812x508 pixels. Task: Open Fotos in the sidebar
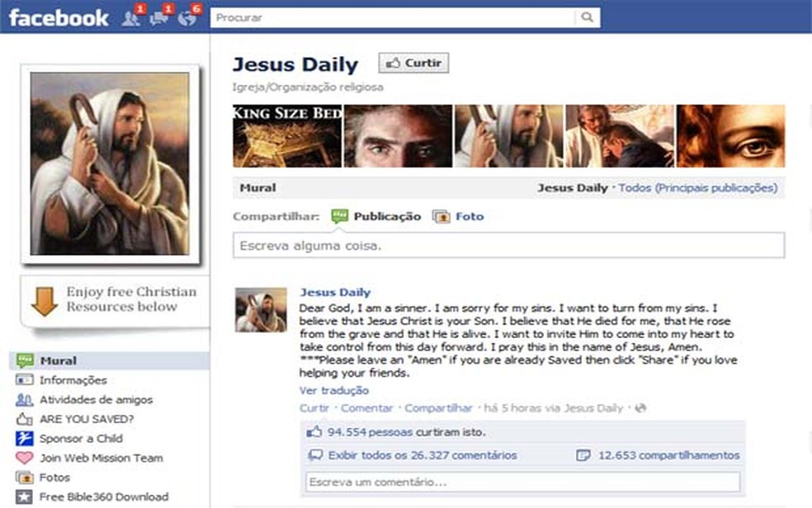54,477
